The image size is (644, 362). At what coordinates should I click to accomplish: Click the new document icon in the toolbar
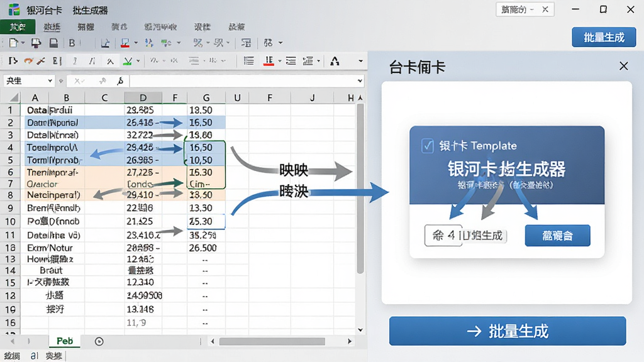(x=13, y=43)
